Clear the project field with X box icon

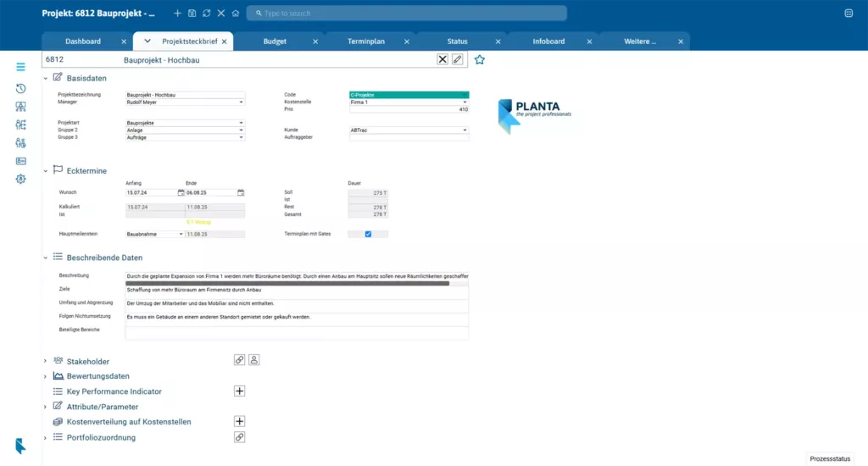pyautogui.click(x=442, y=59)
